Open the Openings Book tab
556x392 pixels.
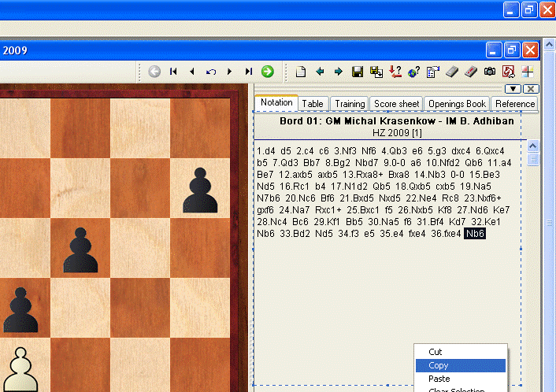(x=457, y=104)
